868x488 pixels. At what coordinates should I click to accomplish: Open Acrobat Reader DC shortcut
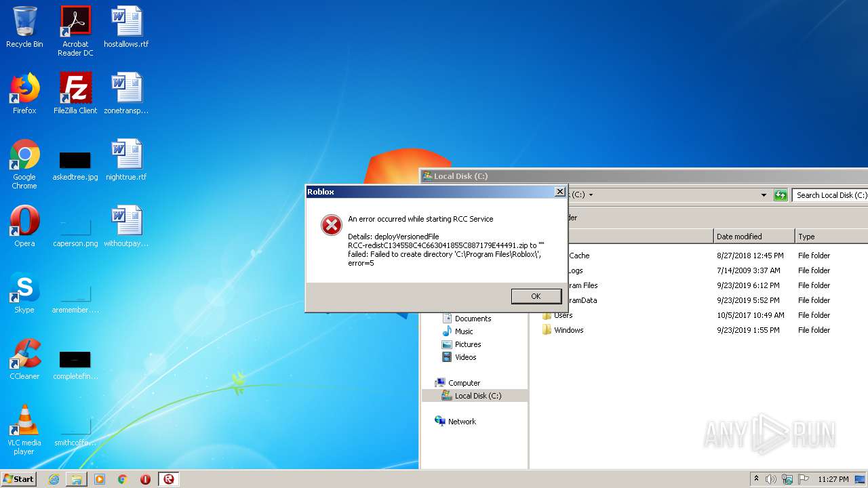75,31
